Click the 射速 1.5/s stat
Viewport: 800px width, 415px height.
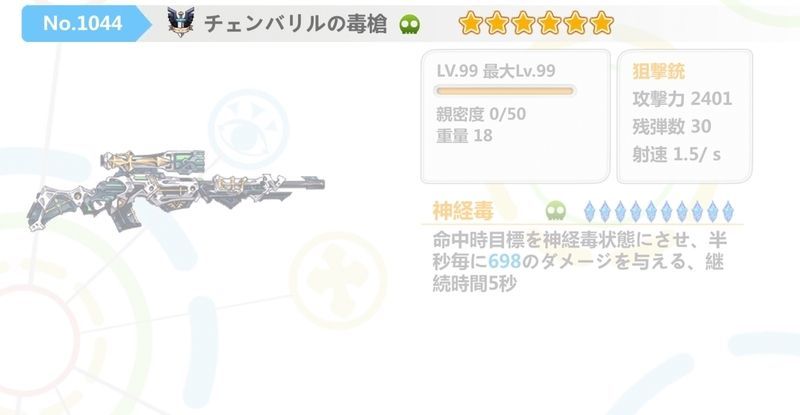click(677, 154)
